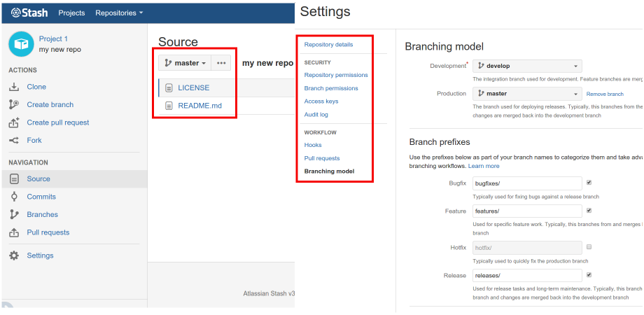The height and width of the screenshot is (315, 644).
Task: Click the ellipsis more actions button
Action: [x=221, y=63]
